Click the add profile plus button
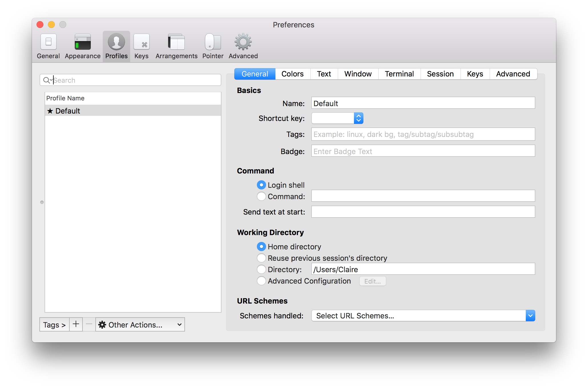The height and width of the screenshot is (388, 588). [75, 324]
